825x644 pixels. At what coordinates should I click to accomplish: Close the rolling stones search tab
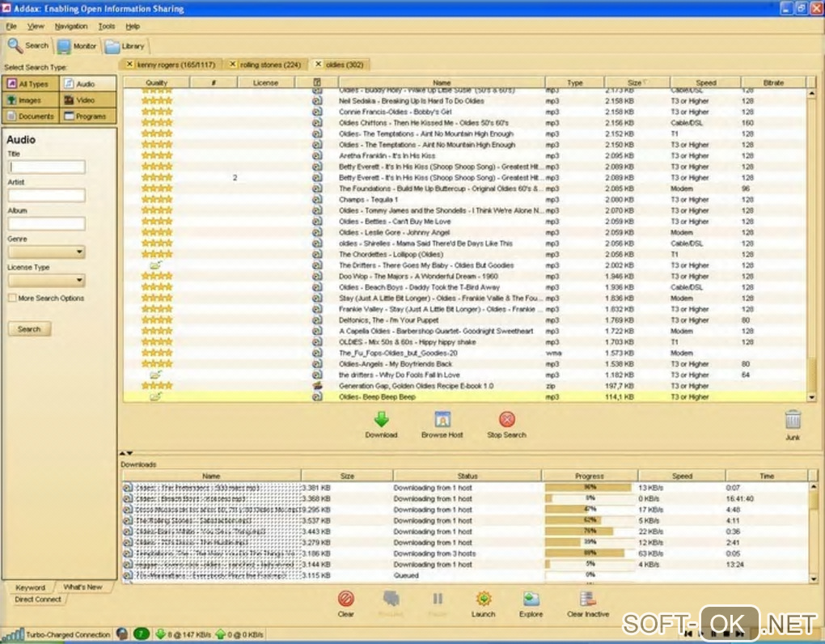[233, 64]
